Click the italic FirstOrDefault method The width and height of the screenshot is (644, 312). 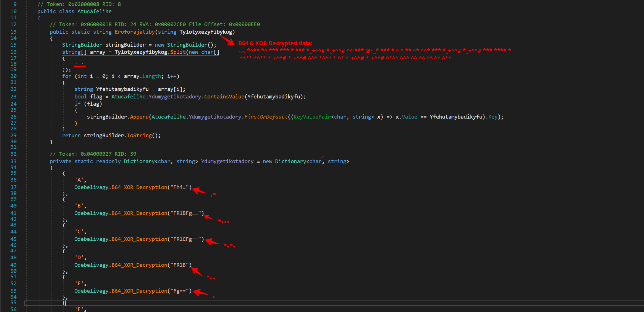pyautogui.click(x=266, y=117)
